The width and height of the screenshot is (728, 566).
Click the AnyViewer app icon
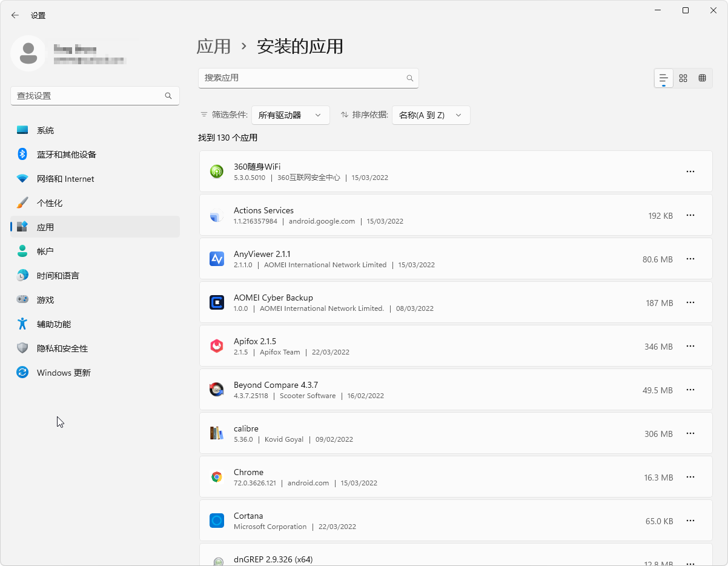tap(217, 259)
